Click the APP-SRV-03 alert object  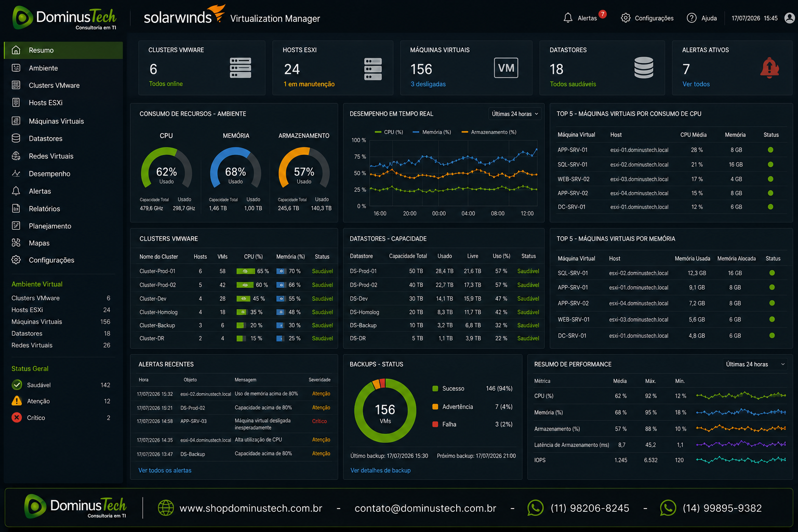point(193,421)
